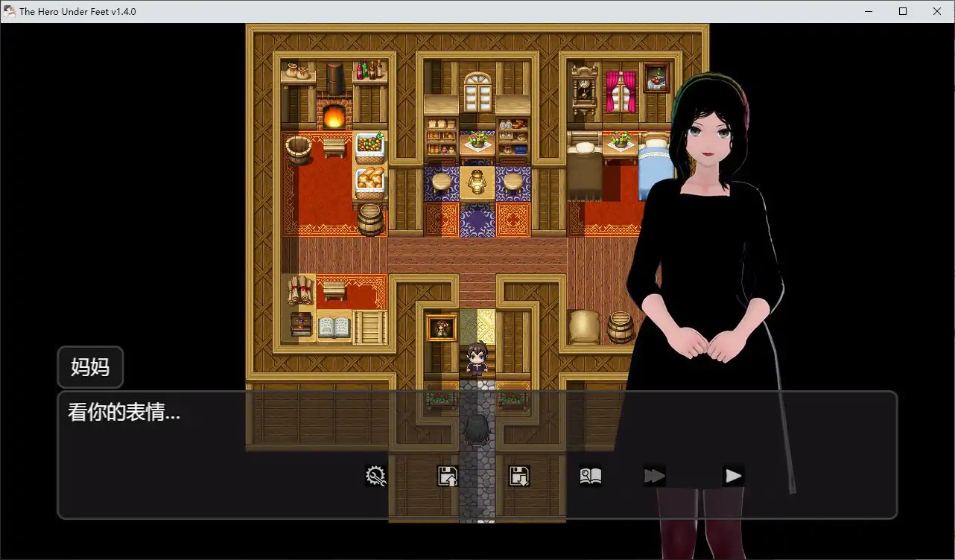Viewport: 955px width, 560px height.
Task: Load a save using the floppy-disk down-arrow icon
Action: tap(518, 476)
